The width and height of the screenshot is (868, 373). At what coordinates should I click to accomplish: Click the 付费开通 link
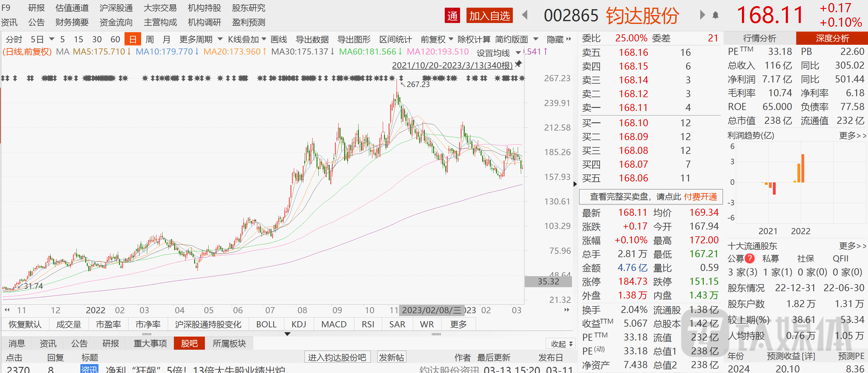click(x=700, y=196)
